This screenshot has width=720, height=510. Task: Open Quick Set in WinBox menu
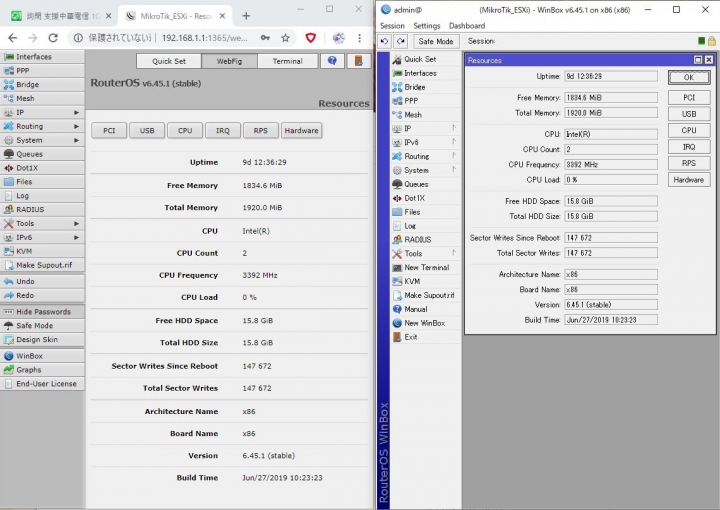point(425,59)
